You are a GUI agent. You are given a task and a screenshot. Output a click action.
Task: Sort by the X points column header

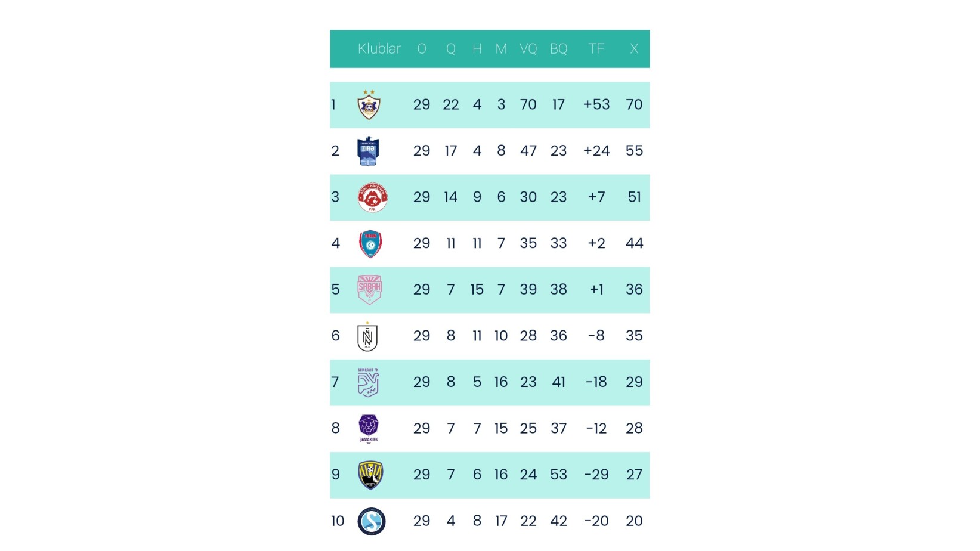point(634,49)
